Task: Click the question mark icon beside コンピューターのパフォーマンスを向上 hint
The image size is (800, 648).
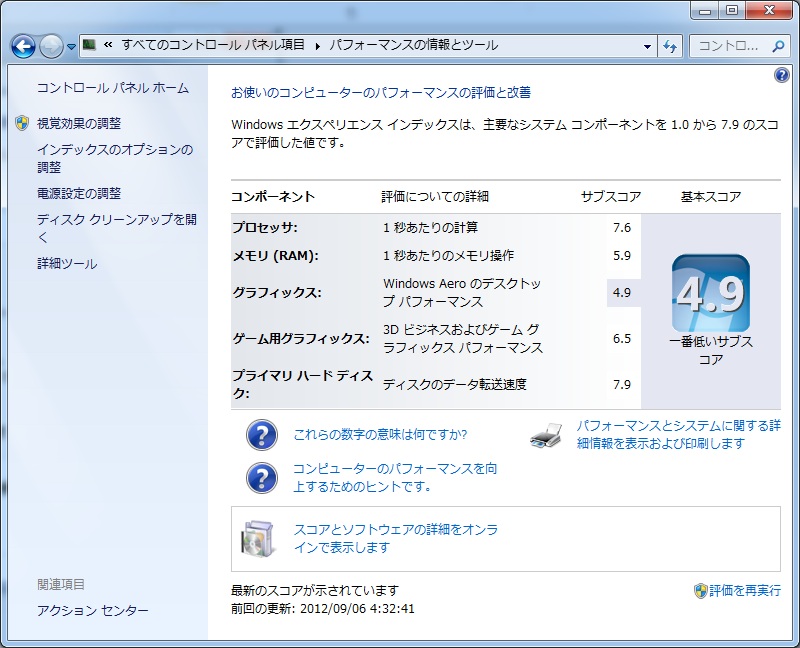Action: pyautogui.click(x=262, y=477)
